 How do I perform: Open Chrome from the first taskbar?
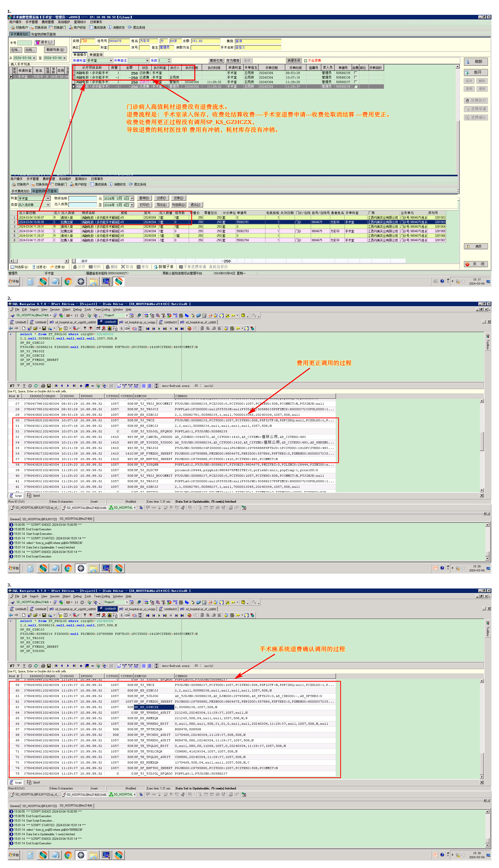[68, 282]
